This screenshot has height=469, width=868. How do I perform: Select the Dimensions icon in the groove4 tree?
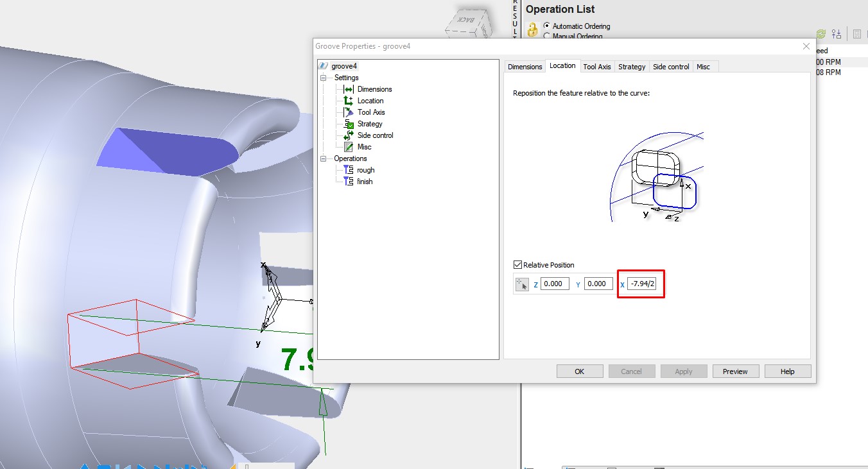point(347,89)
